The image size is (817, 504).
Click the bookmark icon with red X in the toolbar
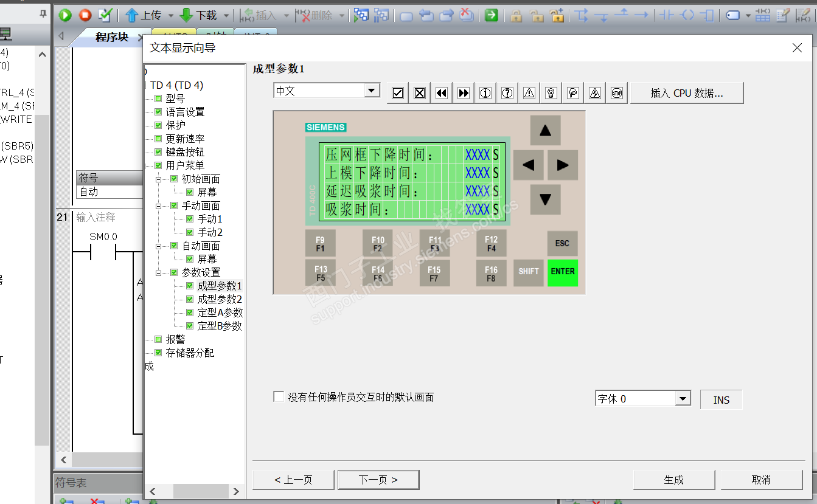(x=467, y=15)
